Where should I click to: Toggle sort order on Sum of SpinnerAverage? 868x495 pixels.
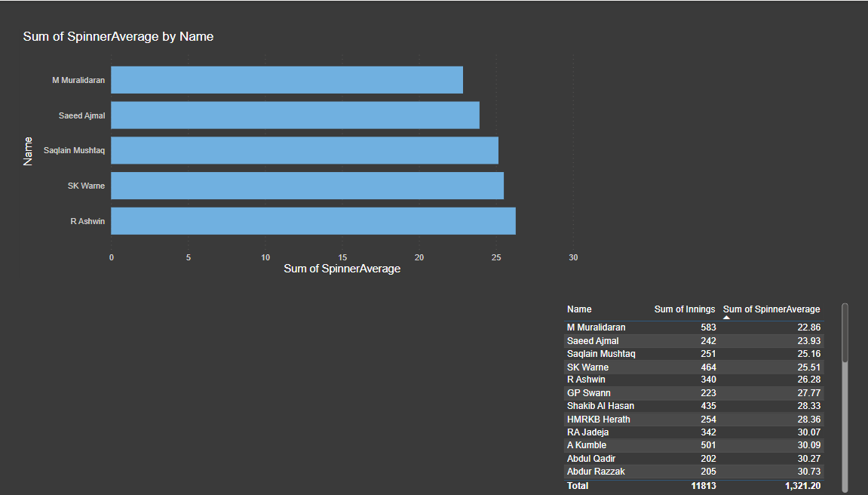[771, 309]
